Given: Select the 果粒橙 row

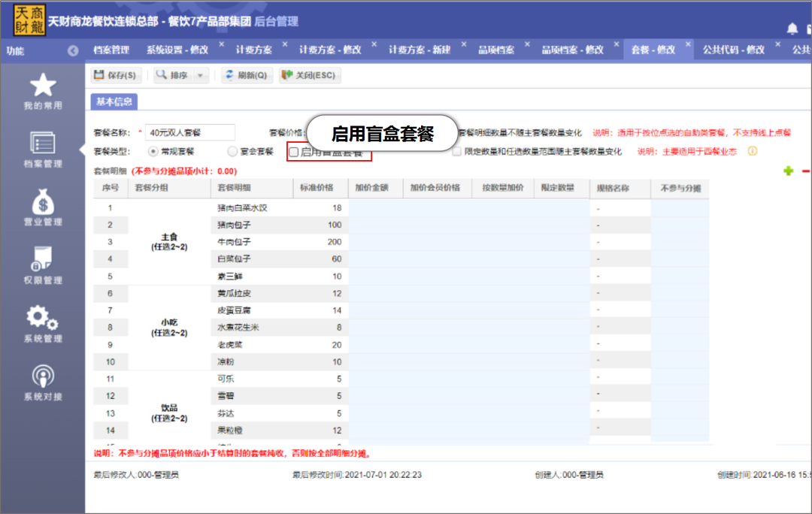Looking at the screenshot, I should tap(401, 431).
